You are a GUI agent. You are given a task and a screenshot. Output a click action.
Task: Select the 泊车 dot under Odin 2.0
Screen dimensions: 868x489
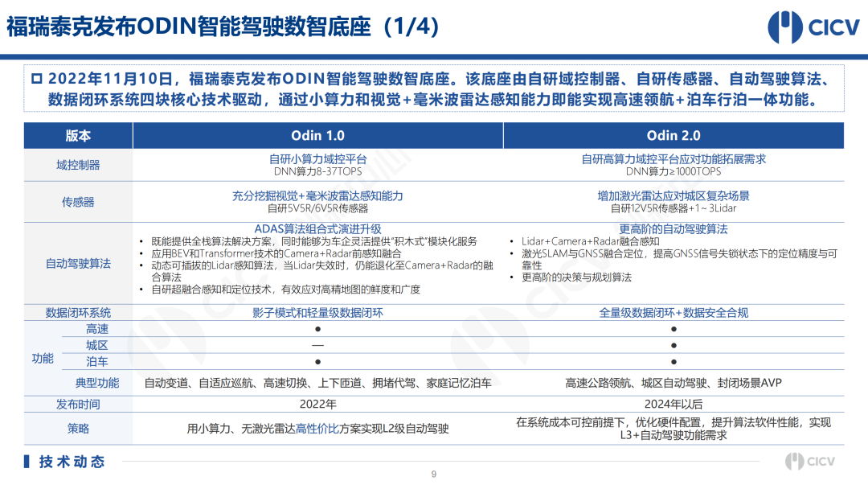coord(674,362)
